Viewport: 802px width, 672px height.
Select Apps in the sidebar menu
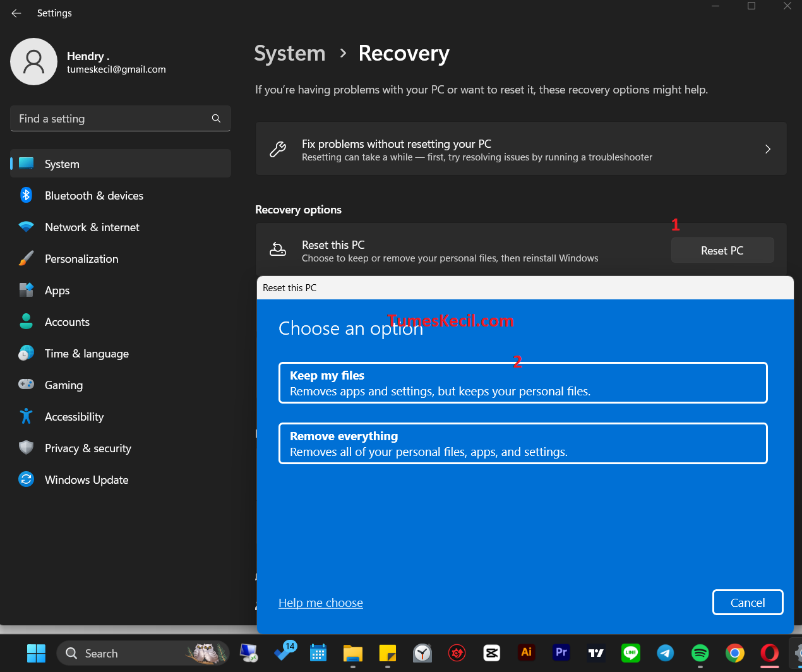pyautogui.click(x=57, y=290)
